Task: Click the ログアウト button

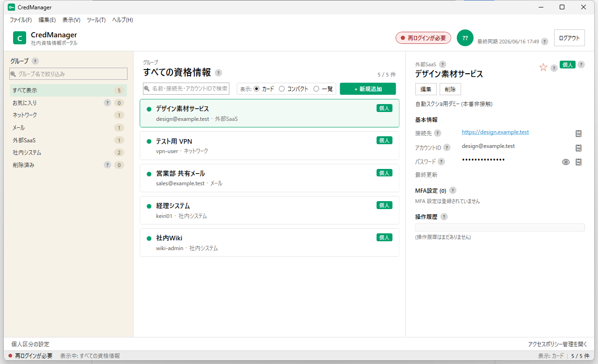Action: (569, 38)
